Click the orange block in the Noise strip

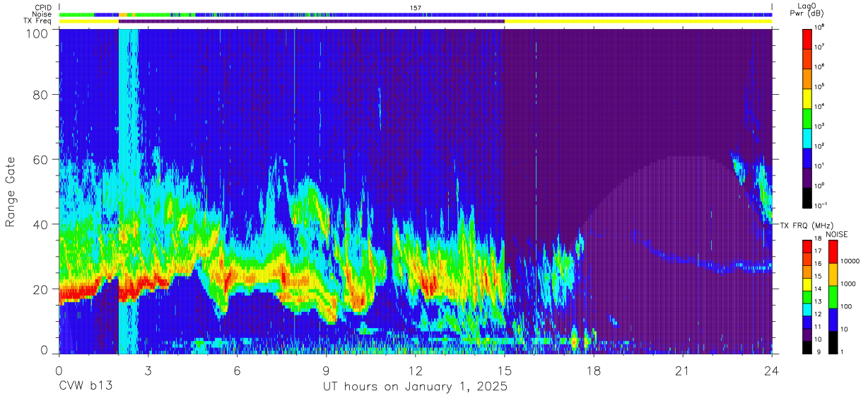click(123, 14)
